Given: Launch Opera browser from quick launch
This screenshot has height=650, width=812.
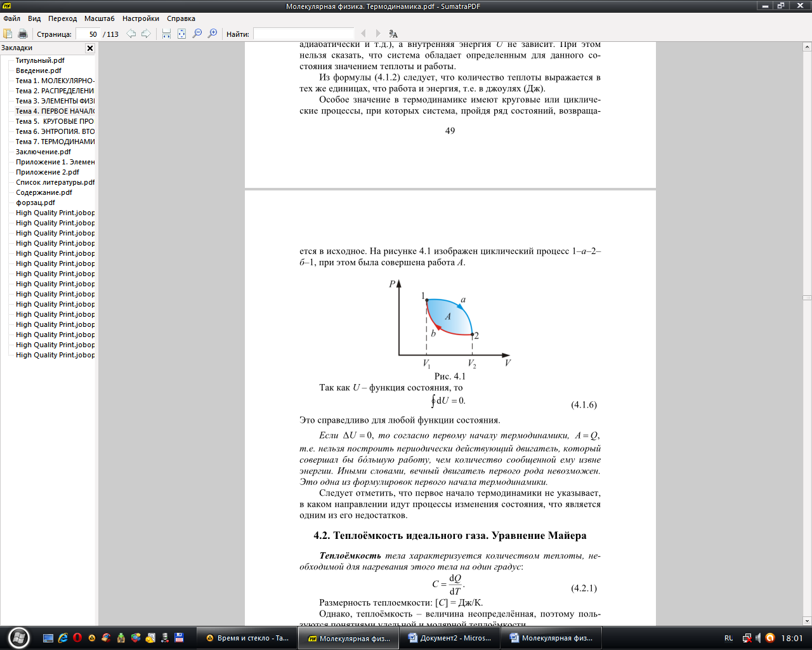Looking at the screenshot, I should 77,638.
